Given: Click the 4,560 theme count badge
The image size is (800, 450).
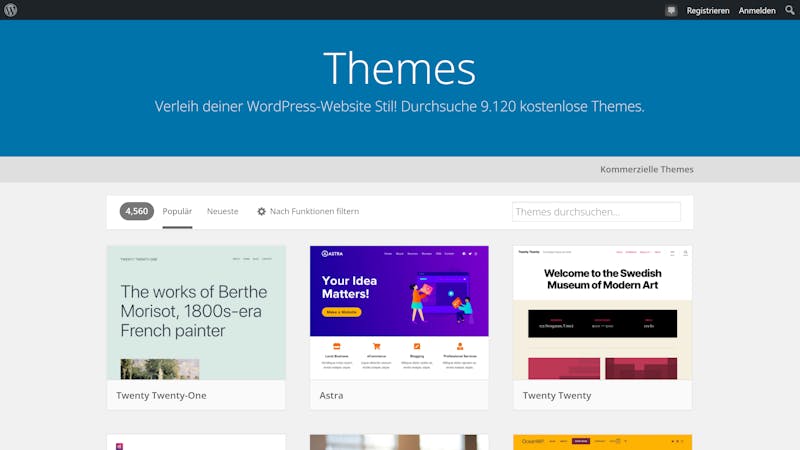Looking at the screenshot, I should click(x=137, y=211).
